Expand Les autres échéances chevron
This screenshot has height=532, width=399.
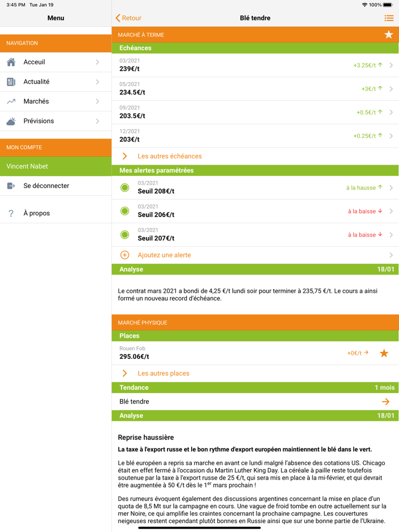pyautogui.click(x=125, y=156)
